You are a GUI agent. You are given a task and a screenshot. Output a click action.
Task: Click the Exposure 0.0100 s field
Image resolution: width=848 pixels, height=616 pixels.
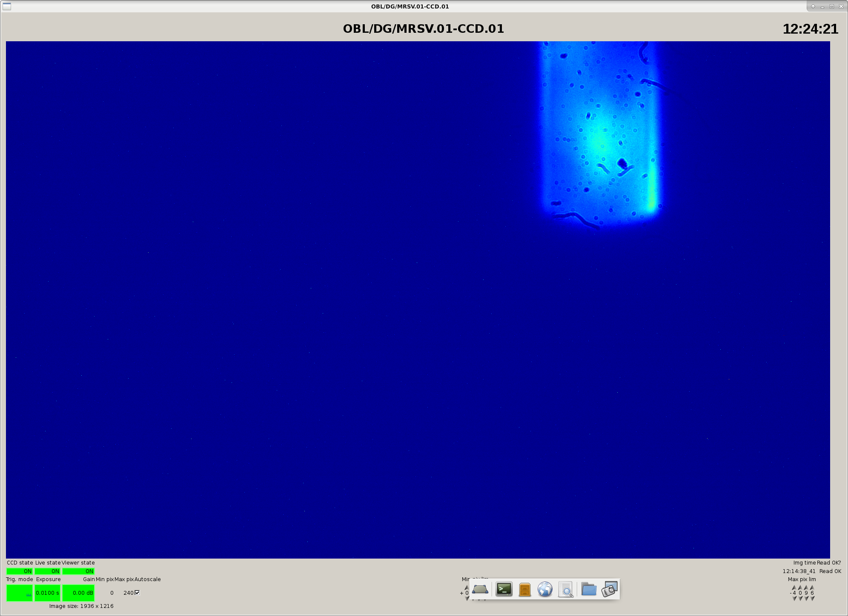[47, 593]
